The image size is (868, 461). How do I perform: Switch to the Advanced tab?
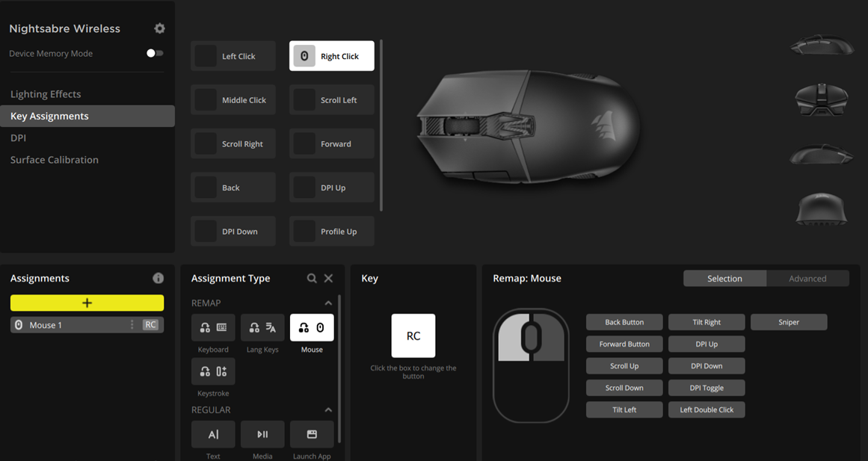(x=807, y=279)
